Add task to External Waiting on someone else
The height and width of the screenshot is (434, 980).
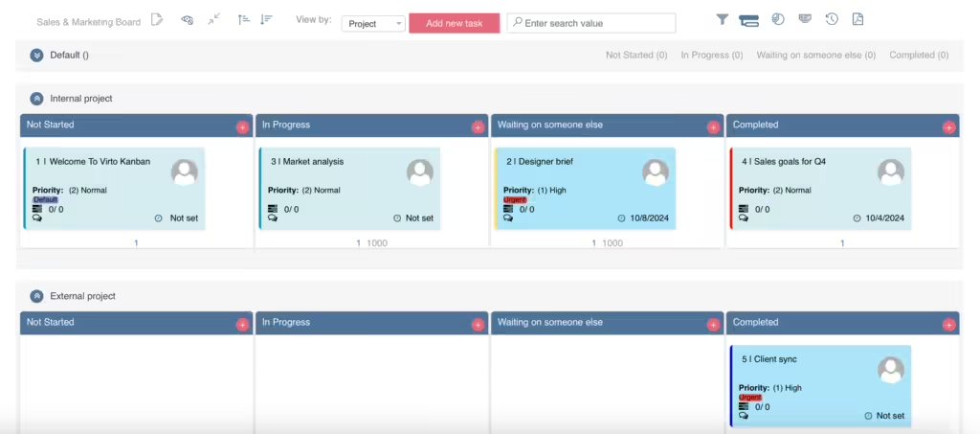point(713,325)
